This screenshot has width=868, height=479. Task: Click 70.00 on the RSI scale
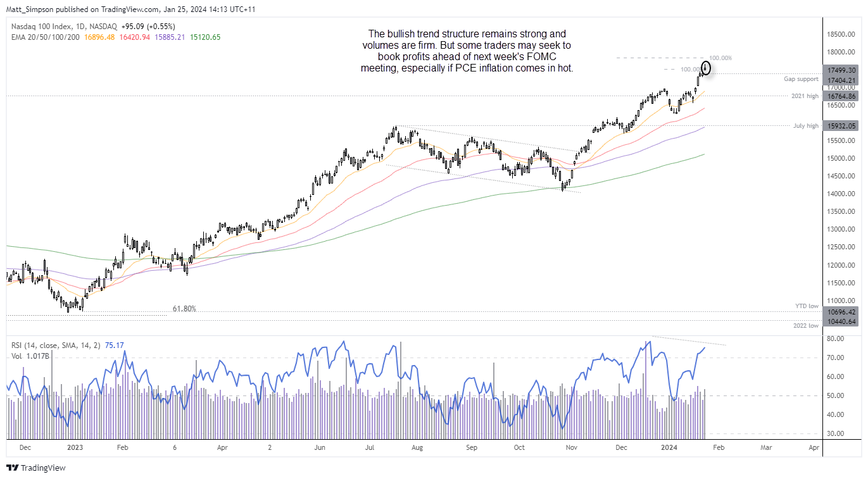pos(837,358)
